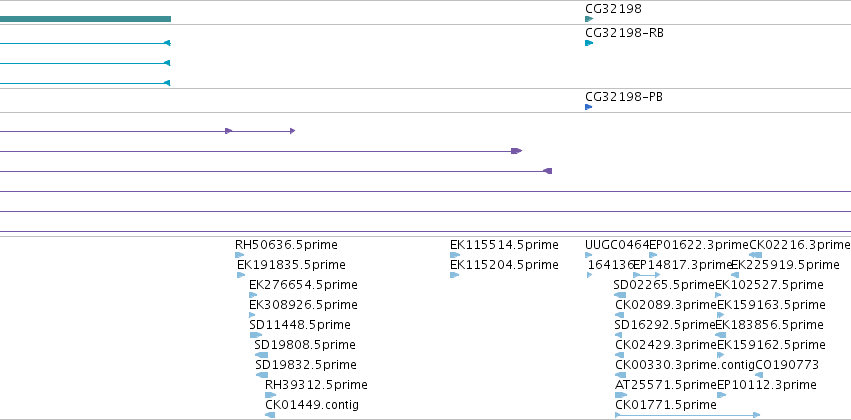Click the SD02265.5prime EST label
Viewport: 851px width, 420px height.
pyautogui.click(x=664, y=285)
